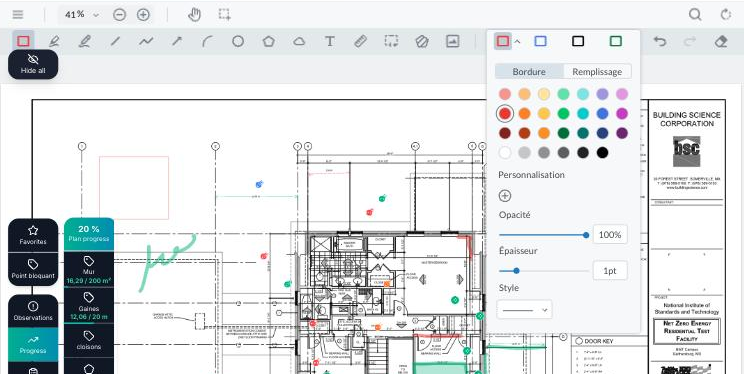Select the freehand pen tool

84,41
